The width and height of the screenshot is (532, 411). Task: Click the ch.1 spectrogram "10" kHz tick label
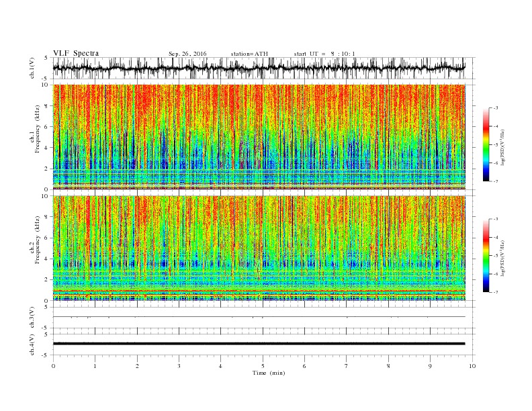click(x=45, y=85)
